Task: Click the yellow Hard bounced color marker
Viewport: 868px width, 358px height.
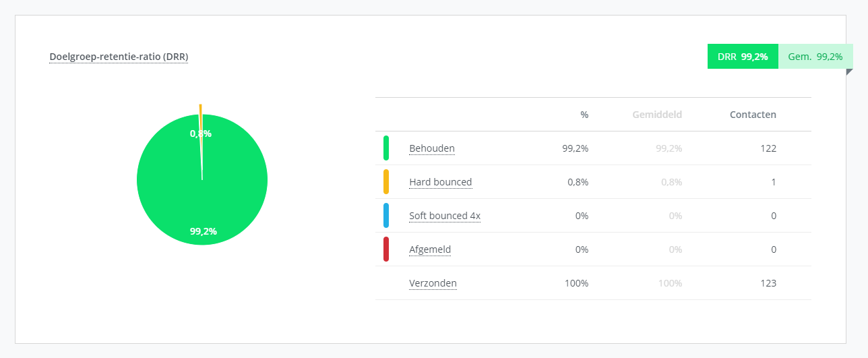Action: click(386, 182)
